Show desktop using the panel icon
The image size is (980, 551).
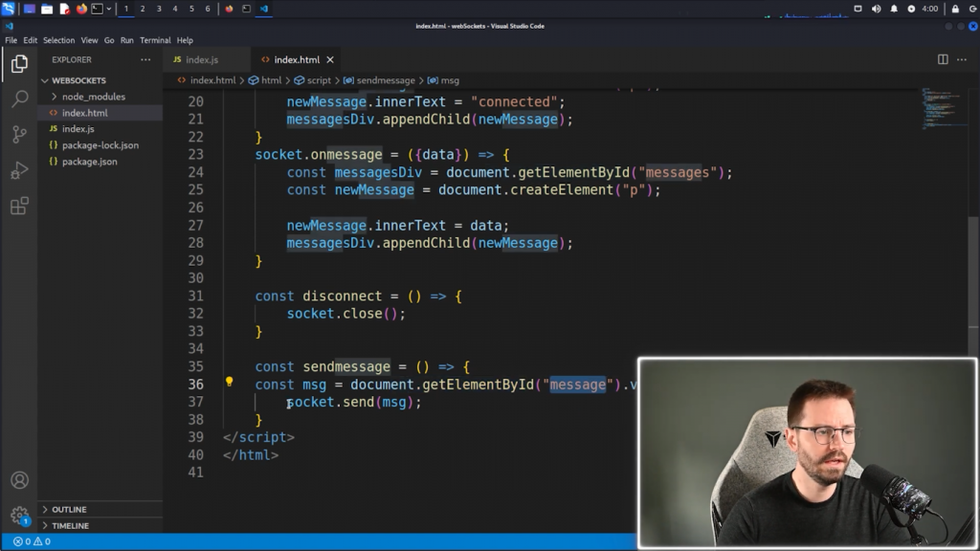[30, 9]
